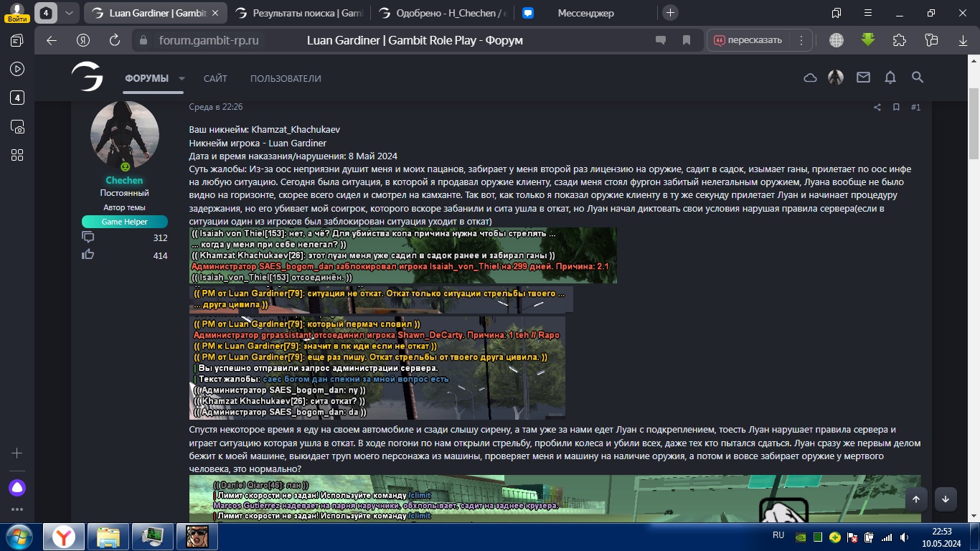980x551 pixels.
Task: Open the Chechen user profile link
Action: click(124, 181)
